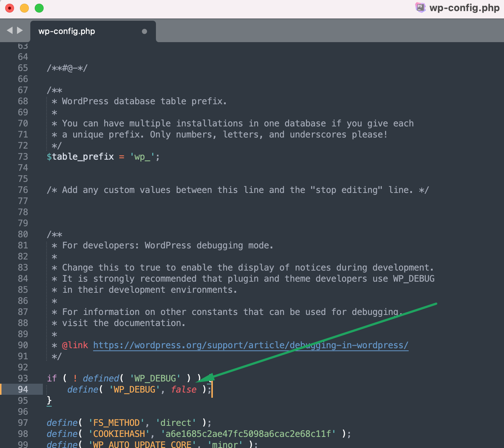
Task: Click the /**#@-*/ comment on line 65
Action: pos(67,68)
